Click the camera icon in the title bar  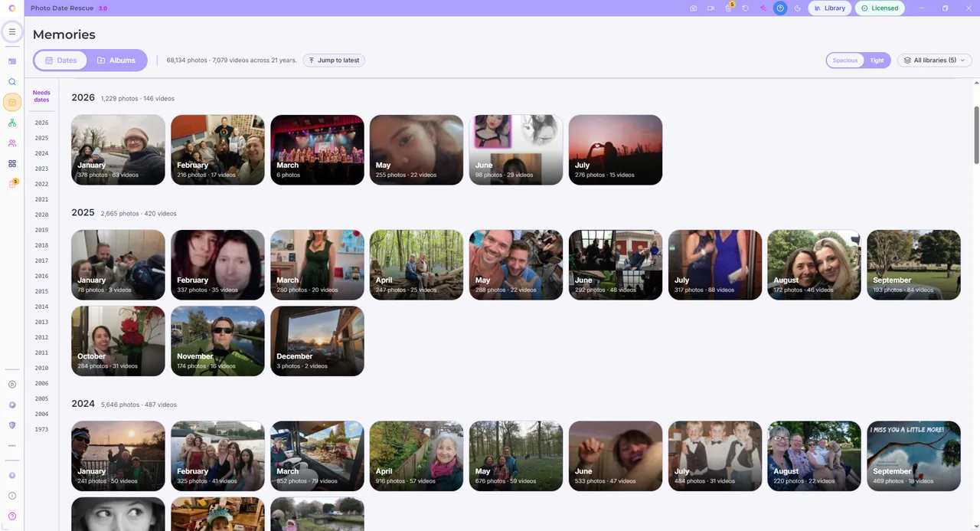pyautogui.click(x=694, y=8)
